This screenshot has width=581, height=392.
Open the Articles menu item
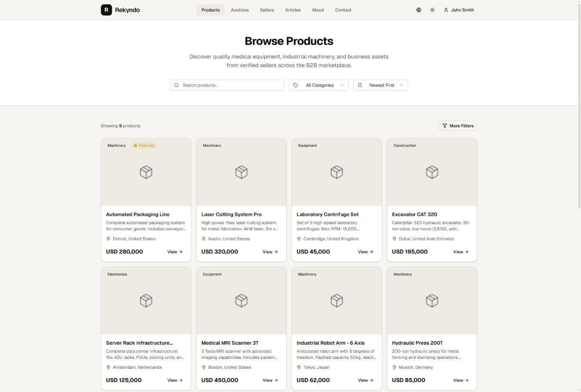[x=293, y=9]
